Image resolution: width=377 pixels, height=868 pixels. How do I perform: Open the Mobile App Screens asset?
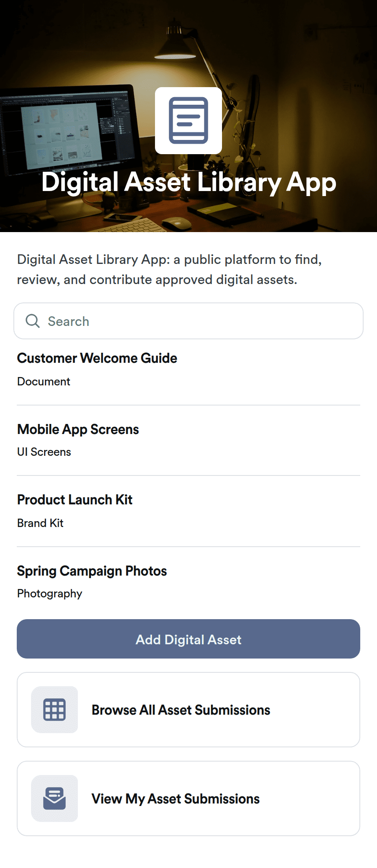188,441
